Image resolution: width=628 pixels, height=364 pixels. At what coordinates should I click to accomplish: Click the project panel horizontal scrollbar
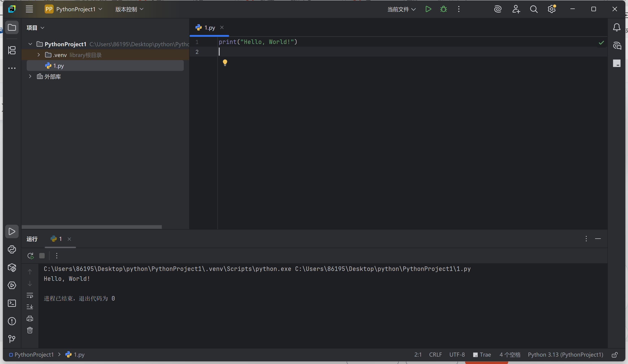pos(92,227)
